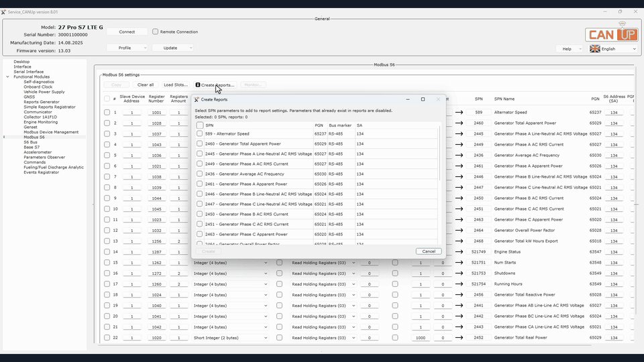
Task: Click SPN value 521749 for Engine Status
Action: tap(478, 252)
